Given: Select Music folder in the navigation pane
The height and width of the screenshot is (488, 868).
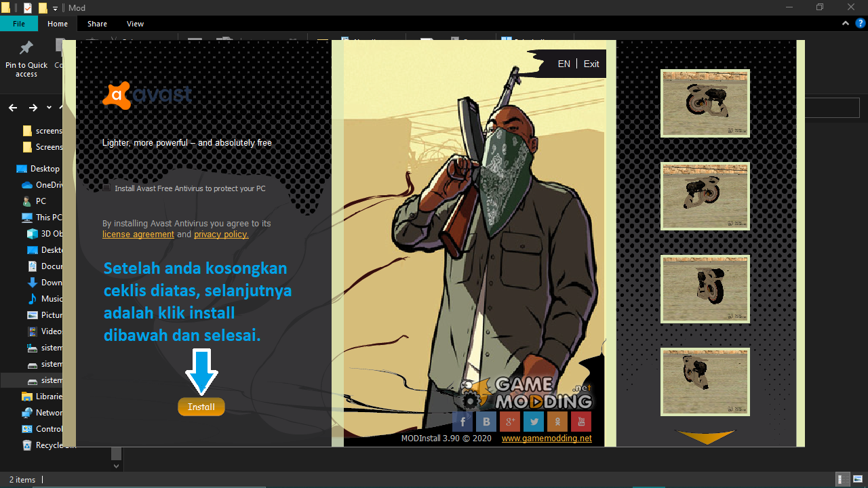Looking at the screenshot, I should [x=45, y=299].
